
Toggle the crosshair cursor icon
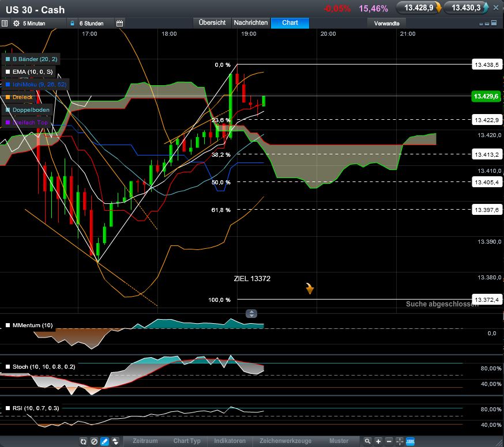400,441
